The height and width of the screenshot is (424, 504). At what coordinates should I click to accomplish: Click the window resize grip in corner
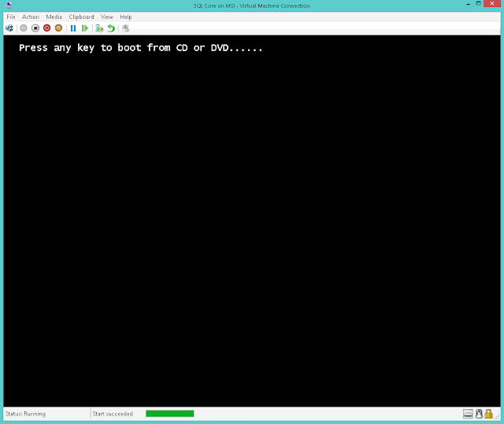point(497,417)
